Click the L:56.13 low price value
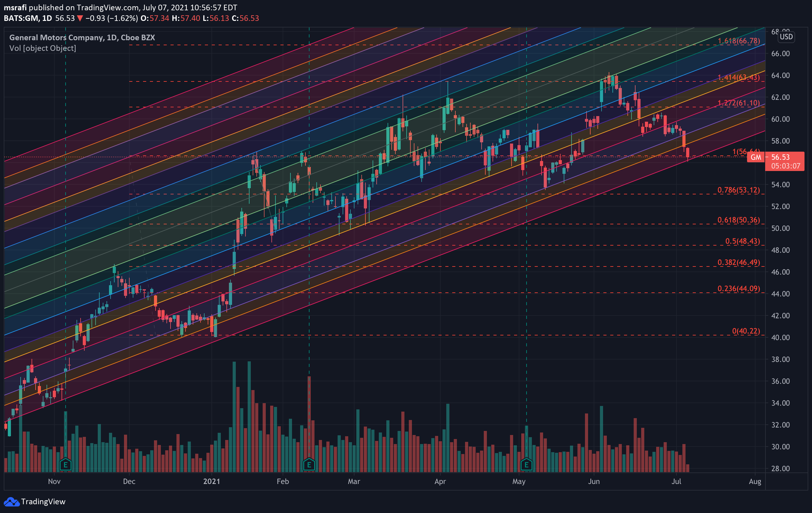This screenshot has height=513, width=812. click(x=216, y=18)
